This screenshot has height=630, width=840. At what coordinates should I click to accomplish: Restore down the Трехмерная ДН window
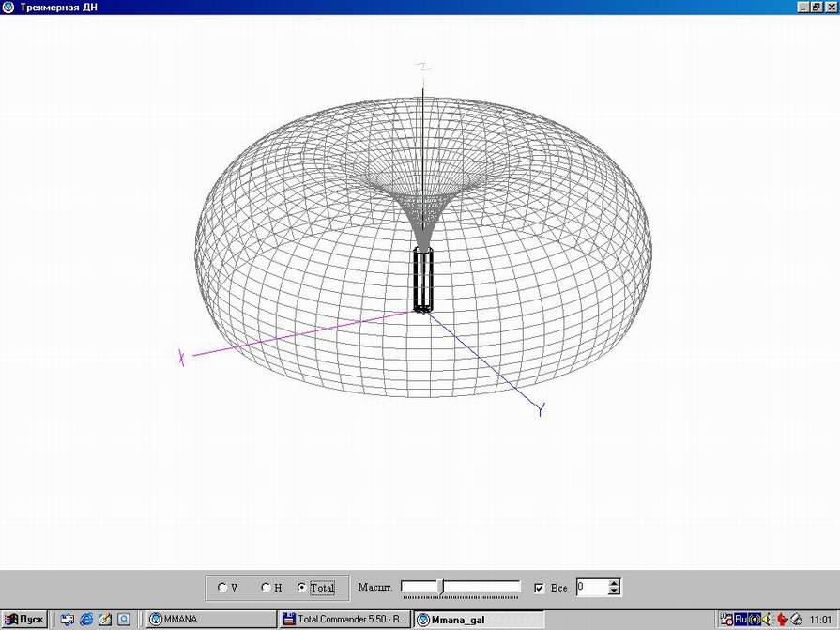[x=817, y=7]
